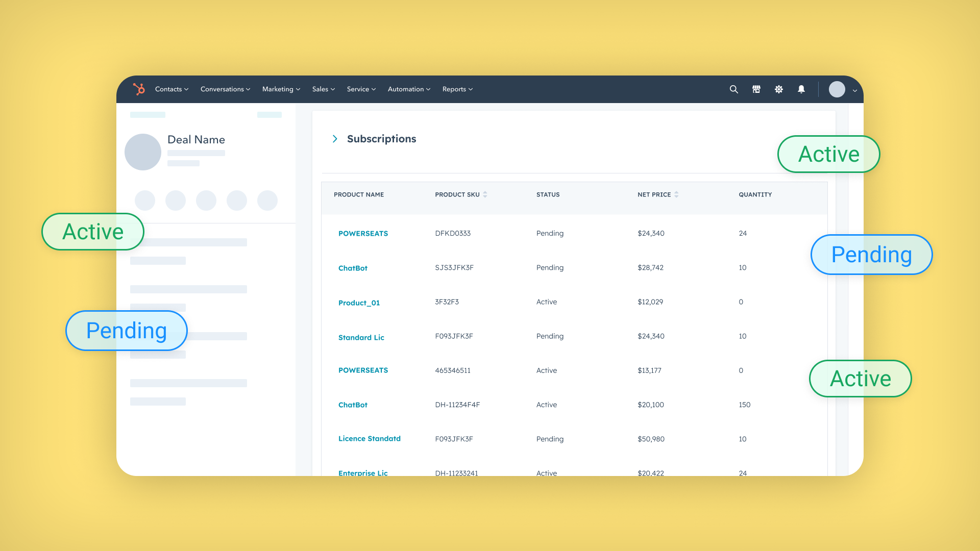Open the Contacts dropdown menu
Image resolution: width=980 pixels, height=551 pixels.
tap(171, 89)
